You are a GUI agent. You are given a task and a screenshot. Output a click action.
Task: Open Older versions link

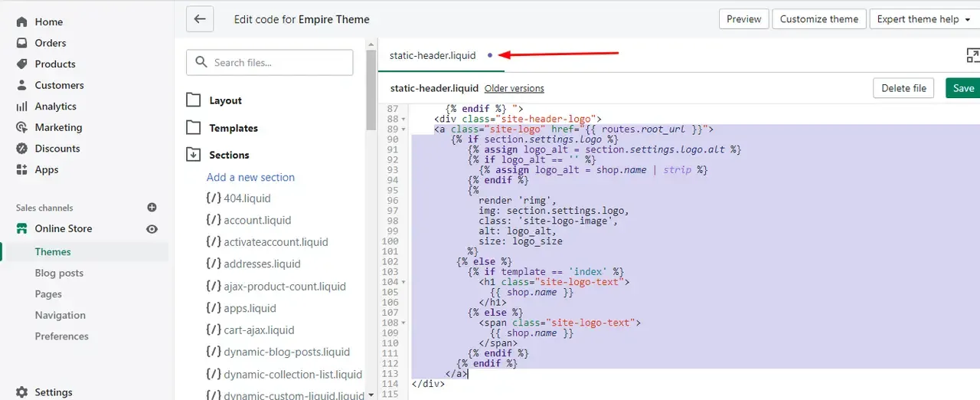514,89
